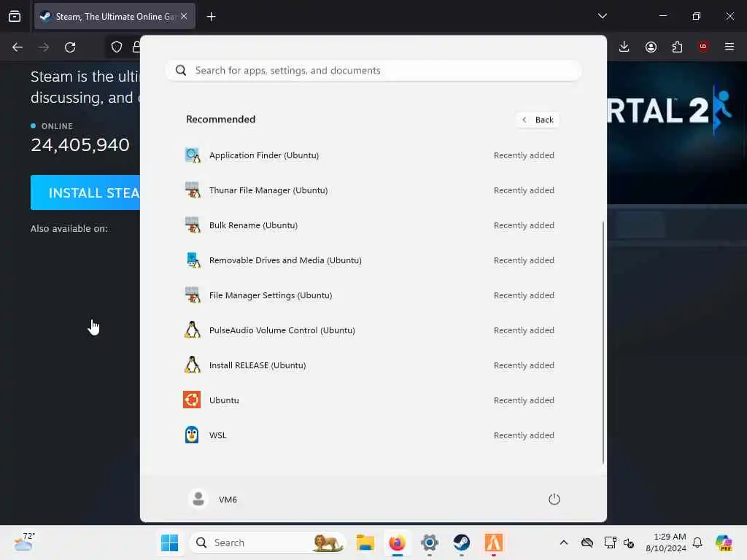Open Application Finder (Ubuntu) icon
This screenshot has height=560, width=747.
(193, 155)
